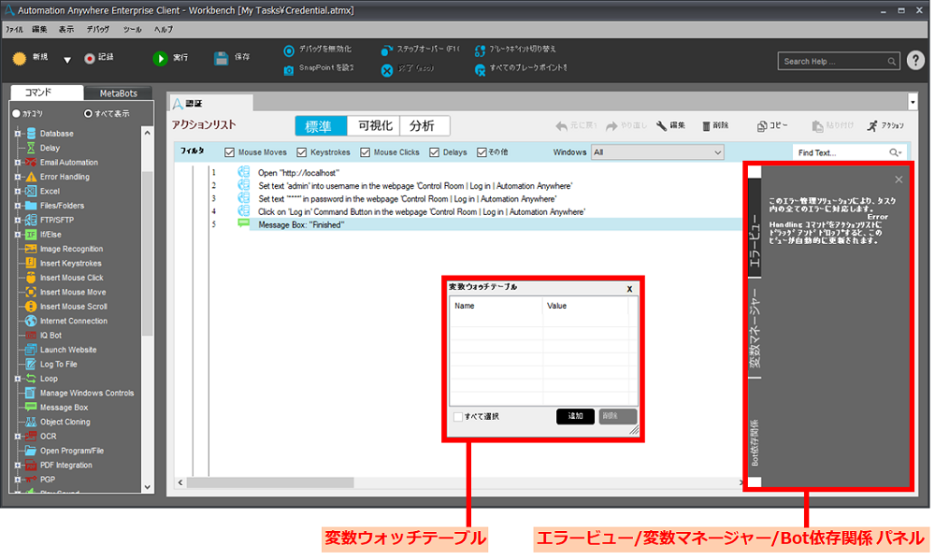The image size is (935, 560).
Task: Open the tab list dropdown arrow at top right
Action: tap(913, 103)
